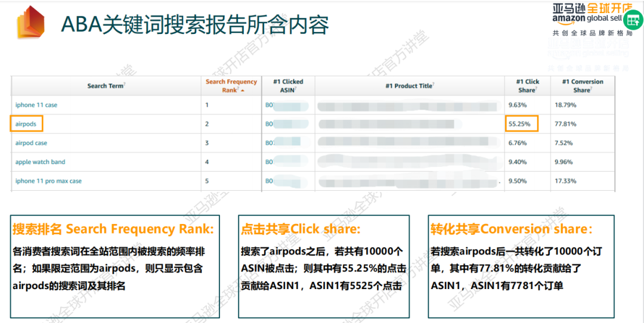Select rank "3" in the airpod case row
Viewport: 644px width, 323px height.
click(x=207, y=143)
